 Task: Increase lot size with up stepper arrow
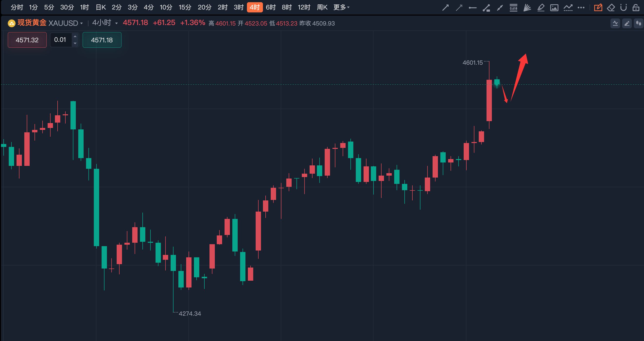coord(75,36)
